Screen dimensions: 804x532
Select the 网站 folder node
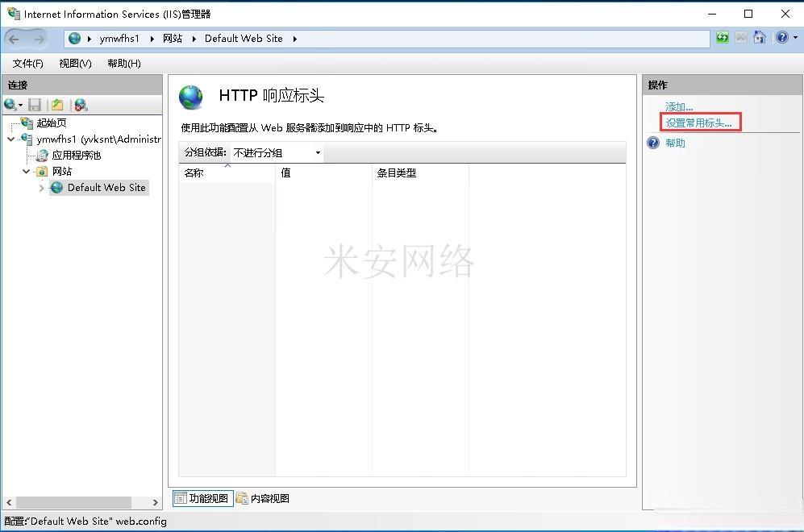62,171
